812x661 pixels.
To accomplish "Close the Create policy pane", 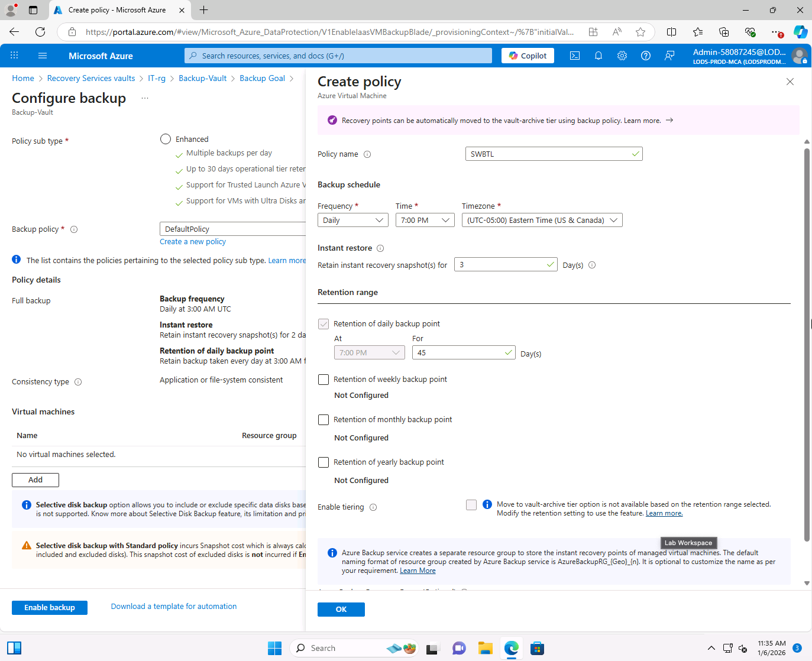I will (790, 82).
